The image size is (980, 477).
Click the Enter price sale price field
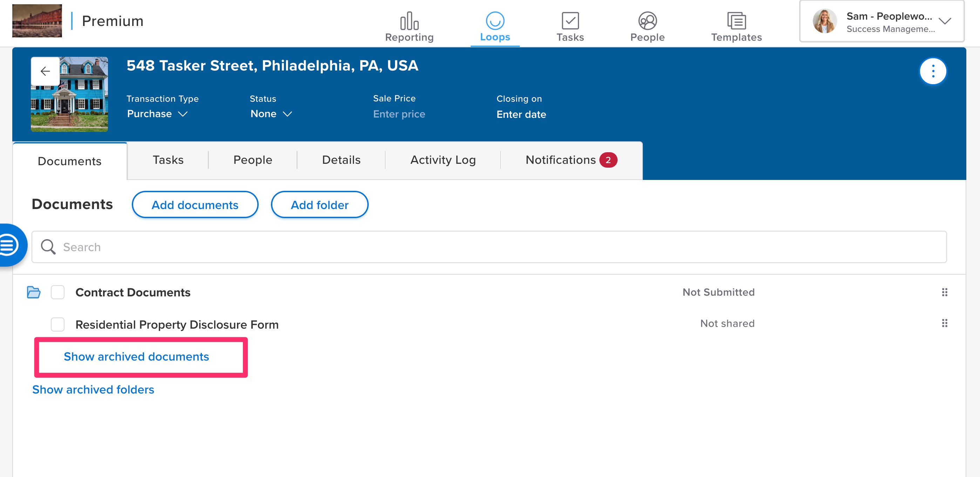coord(399,114)
